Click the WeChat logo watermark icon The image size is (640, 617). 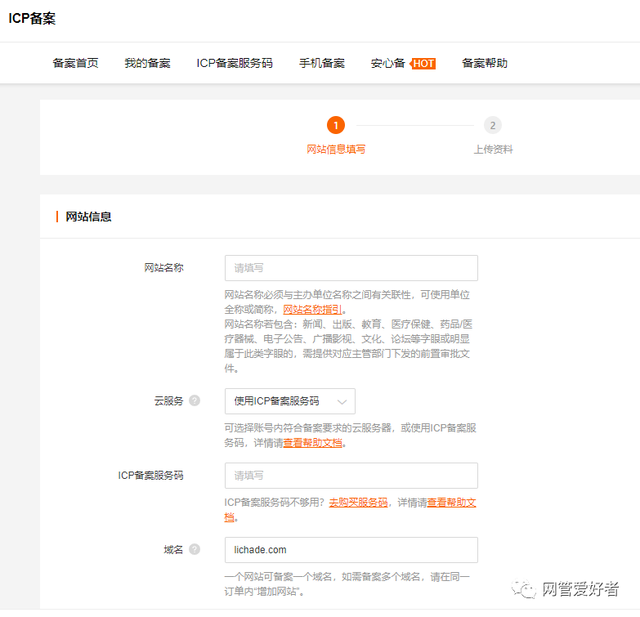pos(523,589)
